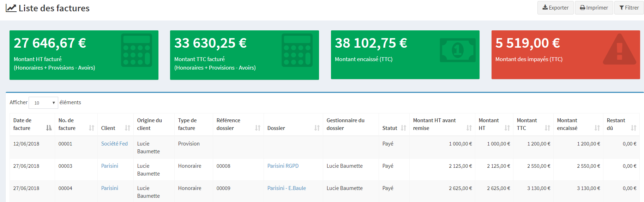This screenshot has width=644, height=202.
Task: Click sort arrows for Montant encaissé
Action: click(597, 128)
